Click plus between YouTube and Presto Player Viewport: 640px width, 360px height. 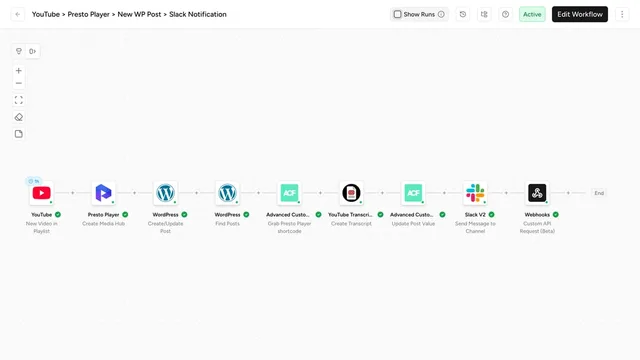coord(73,193)
